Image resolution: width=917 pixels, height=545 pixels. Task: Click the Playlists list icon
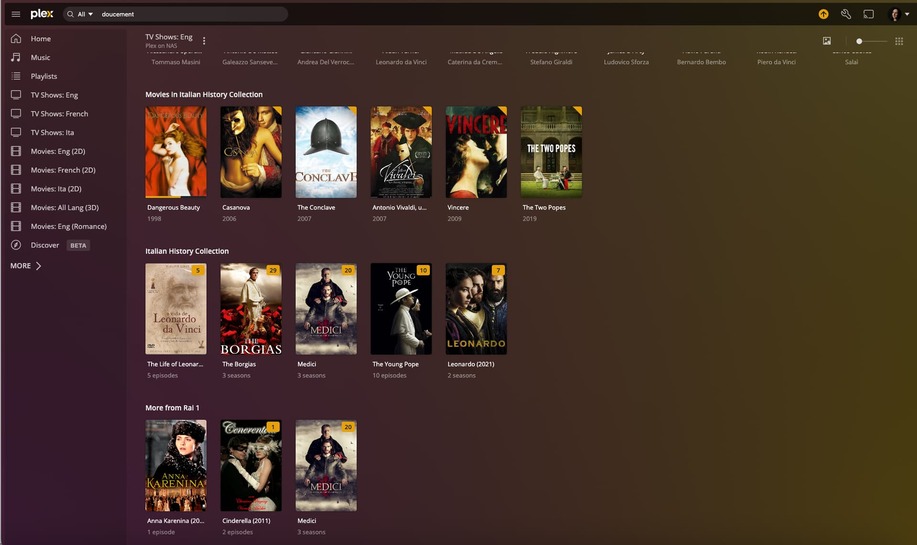coord(16,76)
